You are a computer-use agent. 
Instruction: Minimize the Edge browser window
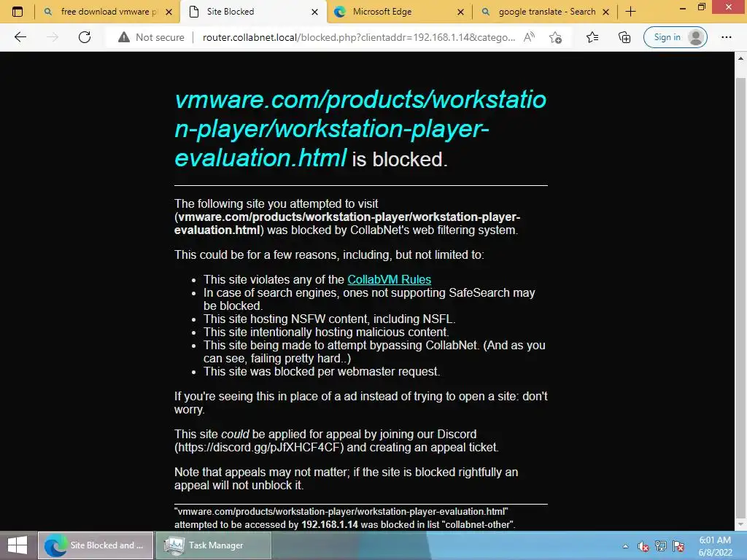[683, 7]
